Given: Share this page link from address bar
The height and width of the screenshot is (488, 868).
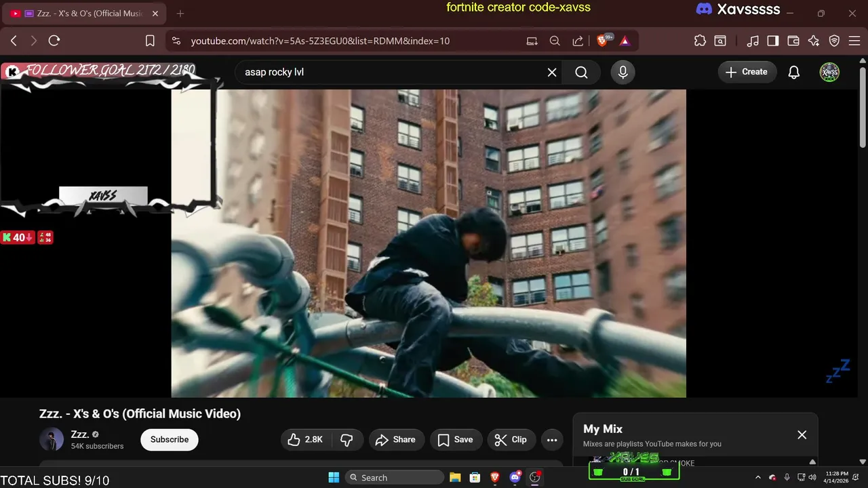Looking at the screenshot, I should point(578,41).
